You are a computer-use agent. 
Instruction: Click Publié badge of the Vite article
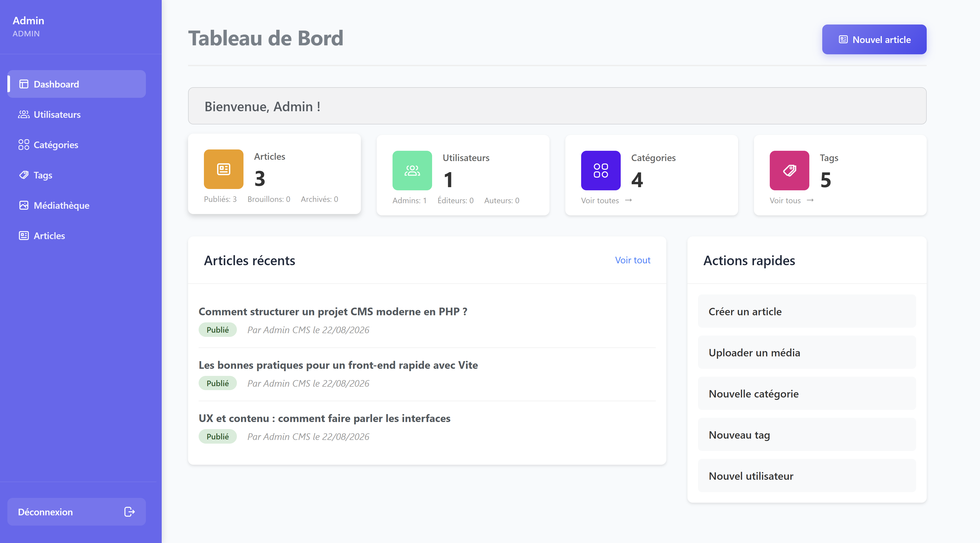coord(218,383)
